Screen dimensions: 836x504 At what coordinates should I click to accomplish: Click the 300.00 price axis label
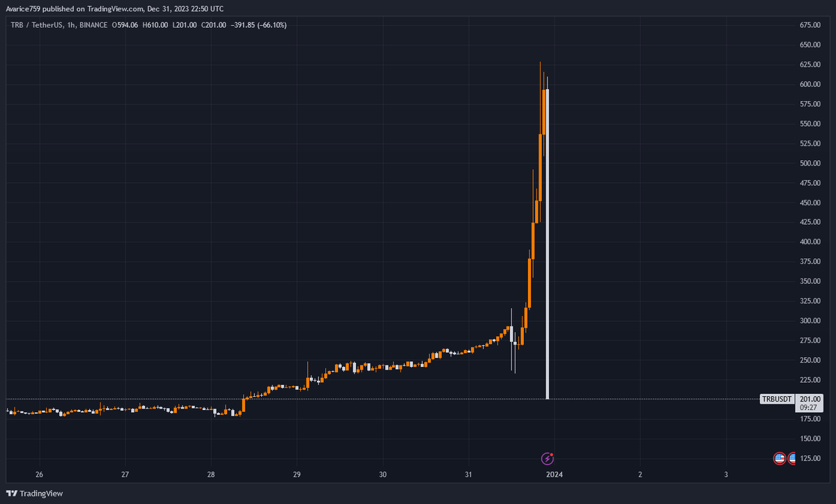point(810,320)
